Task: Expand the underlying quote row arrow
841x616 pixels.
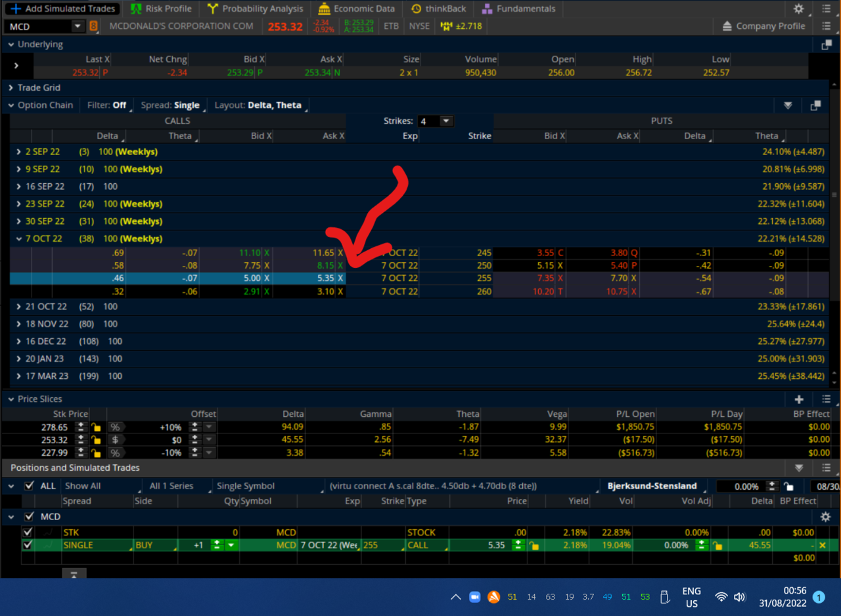Action: pos(16,66)
